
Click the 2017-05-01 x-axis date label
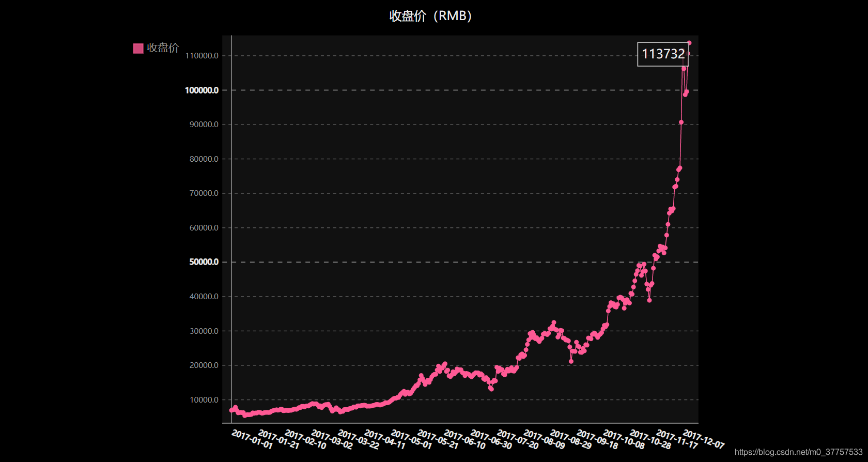pyautogui.click(x=412, y=439)
